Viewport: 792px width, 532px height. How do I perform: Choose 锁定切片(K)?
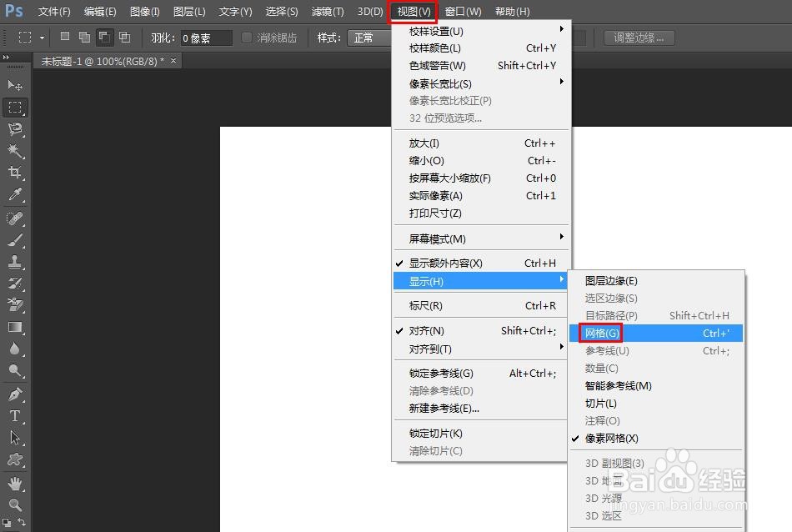(481, 434)
